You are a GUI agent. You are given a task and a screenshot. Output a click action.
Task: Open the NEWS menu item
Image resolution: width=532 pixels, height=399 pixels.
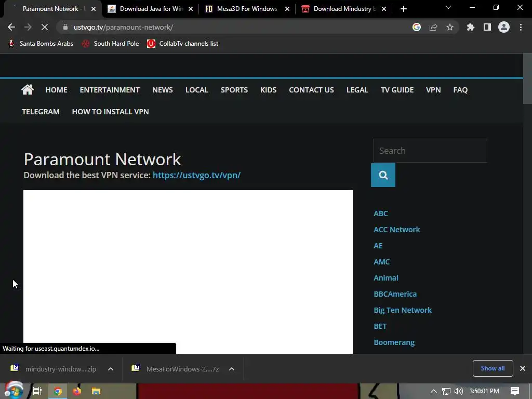click(x=163, y=90)
